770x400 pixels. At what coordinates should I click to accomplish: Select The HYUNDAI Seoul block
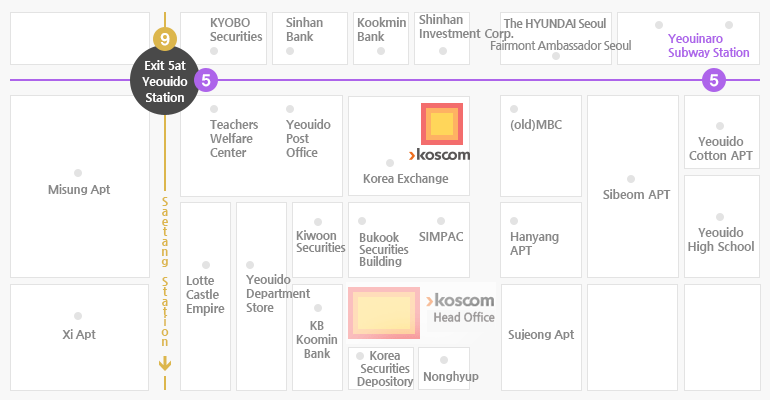(x=556, y=38)
